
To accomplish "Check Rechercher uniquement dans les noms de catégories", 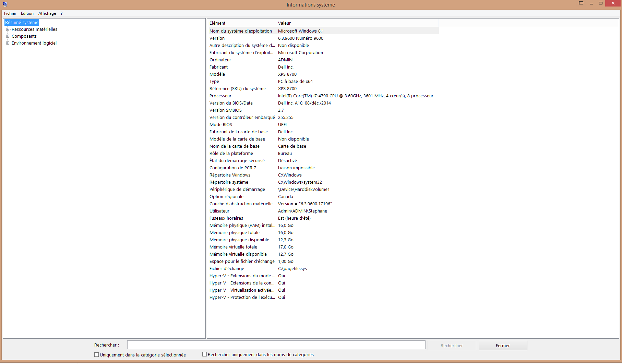I will pyautogui.click(x=205, y=354).
